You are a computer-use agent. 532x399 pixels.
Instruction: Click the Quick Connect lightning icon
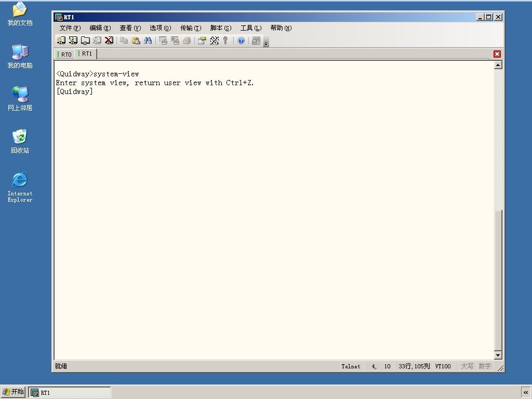pyautogui.click(x=73, y=41)
